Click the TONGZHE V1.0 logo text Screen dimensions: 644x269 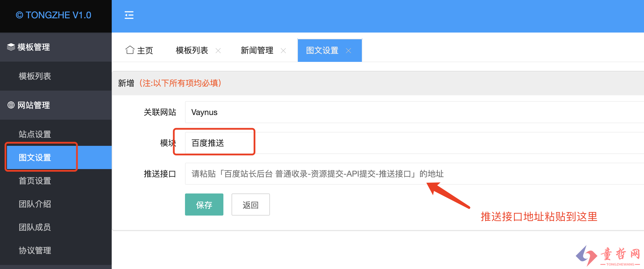pyautogui.click(x=54, y=15)
